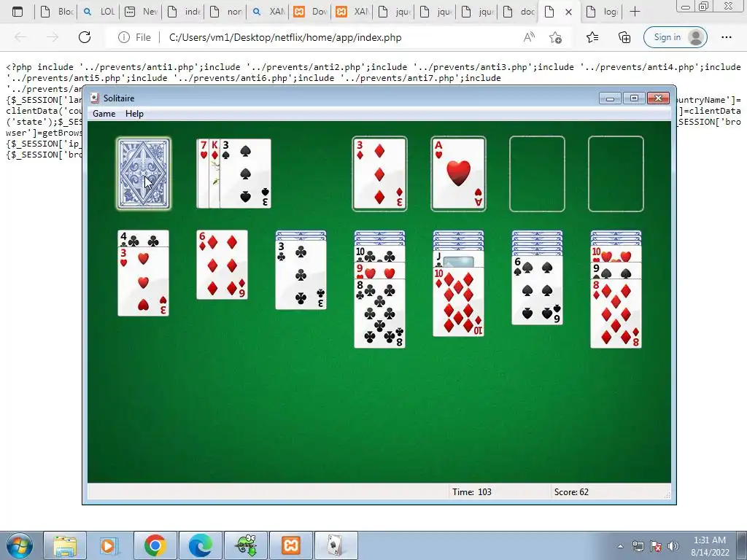Switch to the LOL tab

[x=98, y=12]
